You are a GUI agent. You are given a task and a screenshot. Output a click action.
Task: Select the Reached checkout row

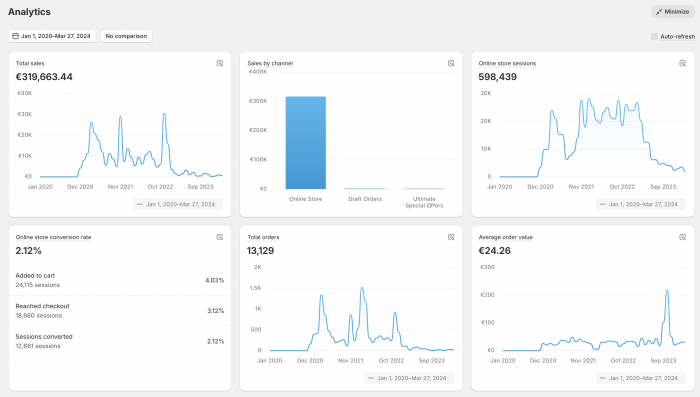(x=120, y=311)
